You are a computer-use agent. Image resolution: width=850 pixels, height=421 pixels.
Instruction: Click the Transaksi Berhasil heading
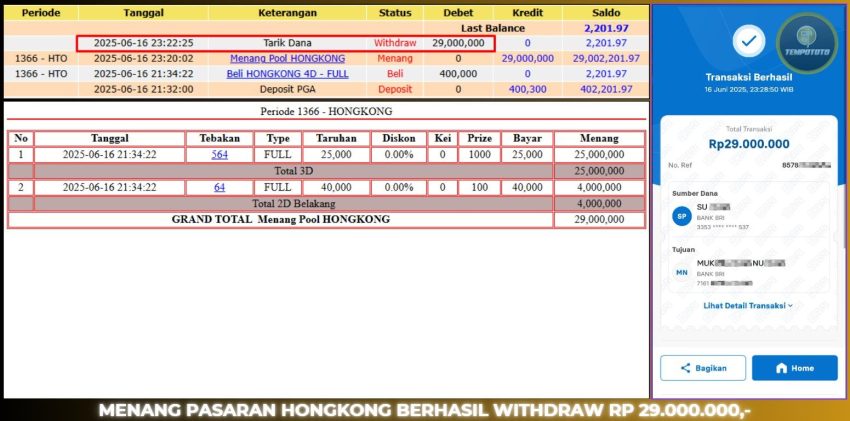pos(749,77)
